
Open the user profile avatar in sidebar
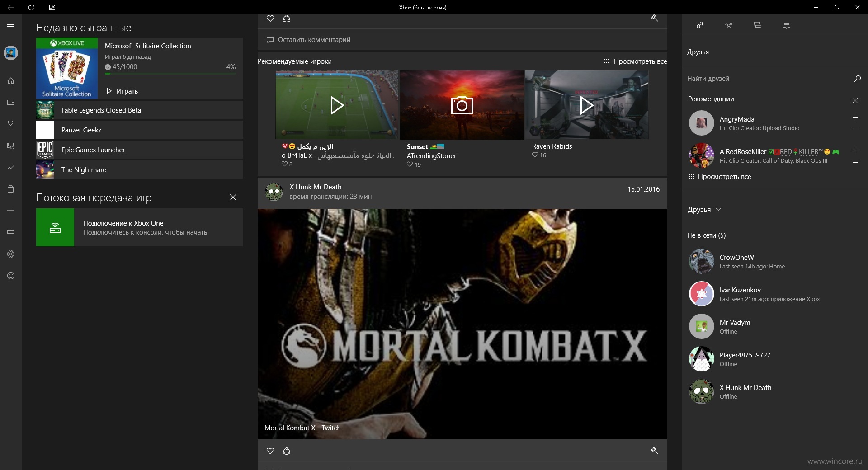[11, 53]
